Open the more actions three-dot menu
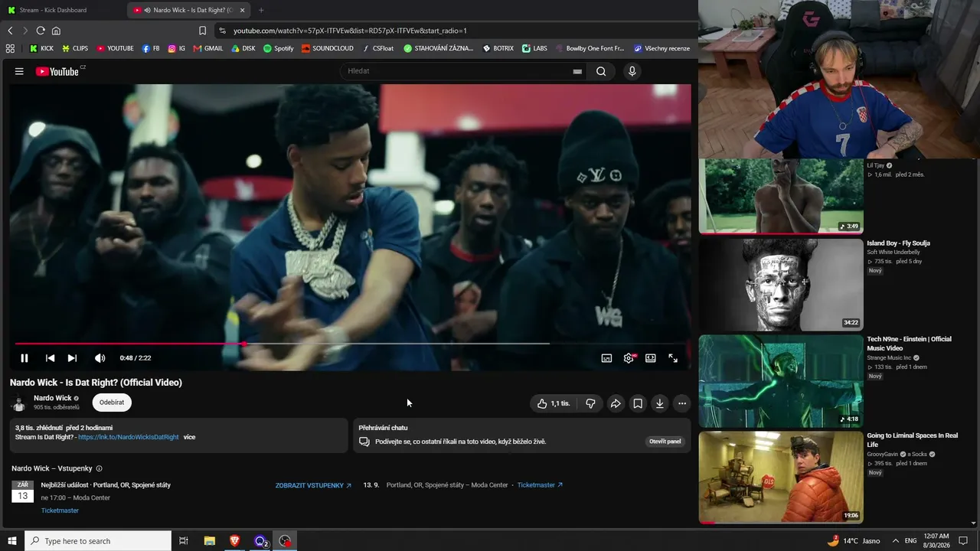 [681, 403]
